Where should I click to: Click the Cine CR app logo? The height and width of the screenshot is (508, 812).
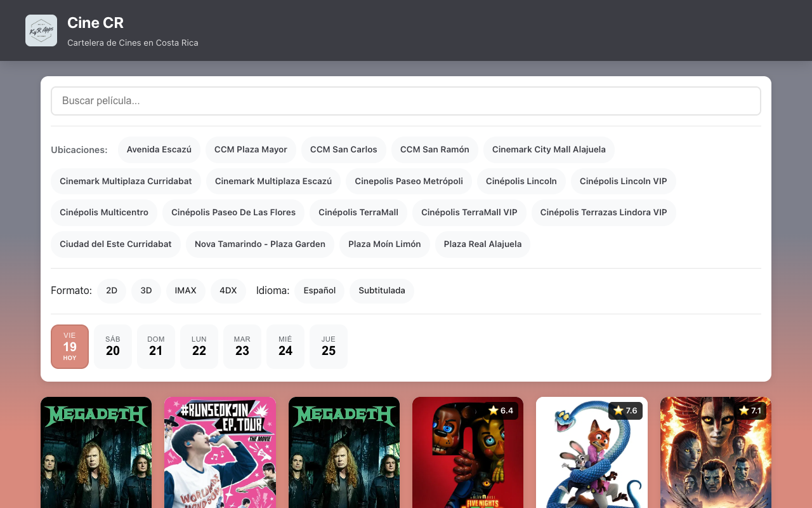pos(41,30)
